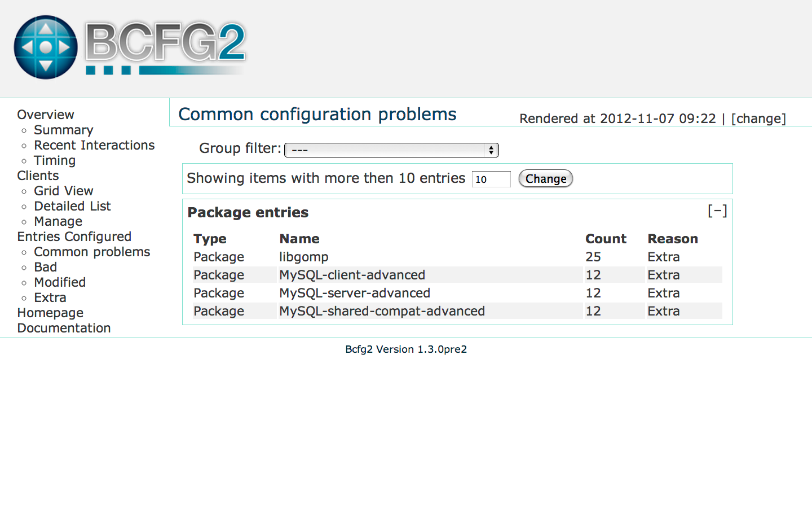The width and height of the screenshot is (812, 508).
Task: Open the Grid View of clients
Action: tap(64, 191)
